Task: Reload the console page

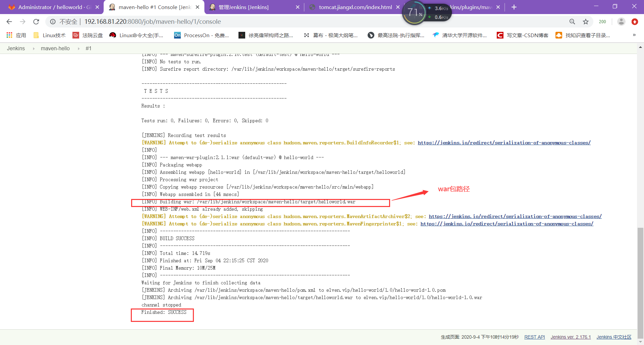Action: click(x=36, y=22)
